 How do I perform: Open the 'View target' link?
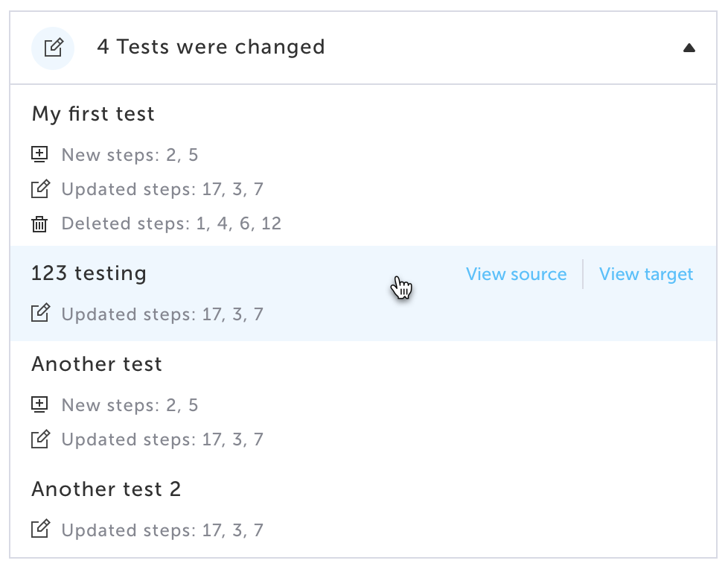646,274
